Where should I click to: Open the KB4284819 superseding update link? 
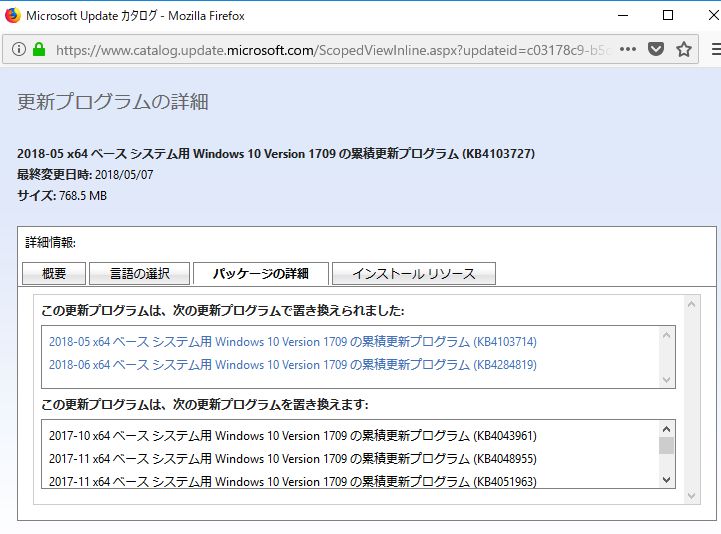coord(292,365)
